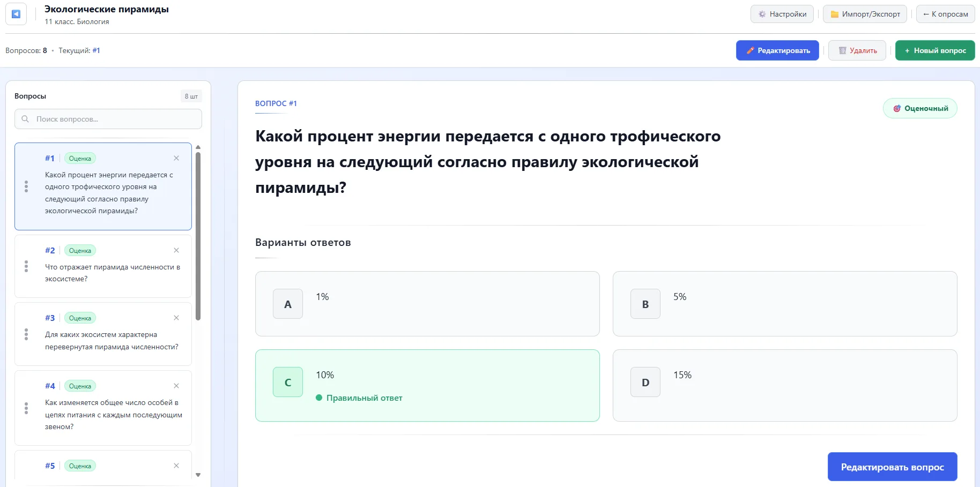Click drag handle dots on question #1
Image resolution: width=980 pixels, height=487 pixels.
[x=26, y=186]
